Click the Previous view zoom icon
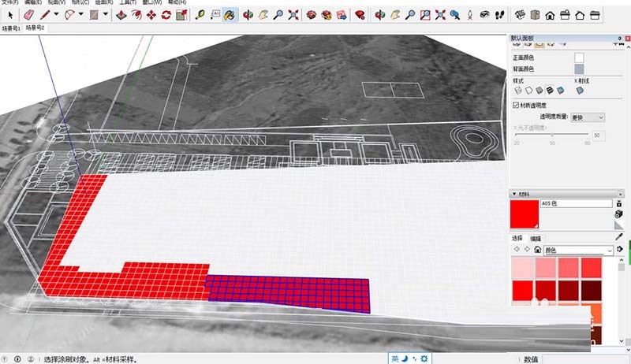This screenshot has height=364, width=631. point(455,15)
